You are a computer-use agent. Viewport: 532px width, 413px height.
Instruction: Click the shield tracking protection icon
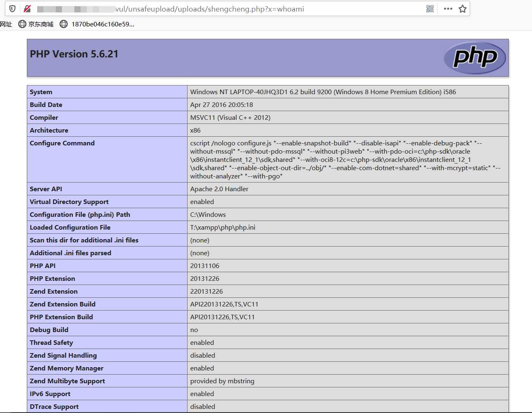pos(12,9)
